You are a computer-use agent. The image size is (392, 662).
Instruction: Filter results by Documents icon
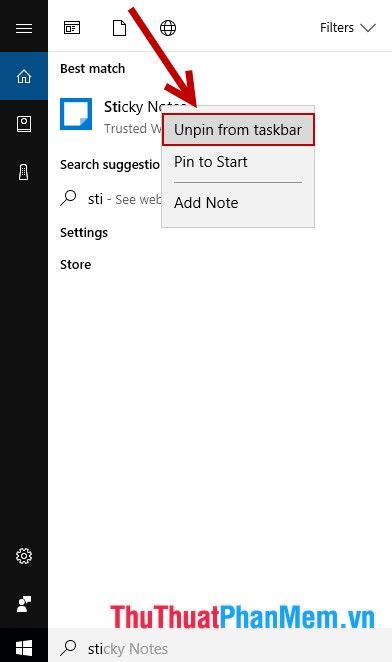(120, 28)
